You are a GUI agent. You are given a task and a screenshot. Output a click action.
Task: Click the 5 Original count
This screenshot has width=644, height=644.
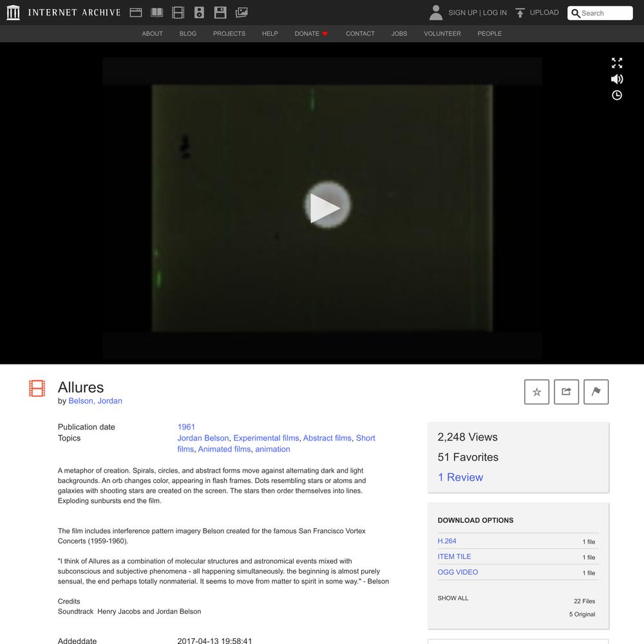click(582, 614)
